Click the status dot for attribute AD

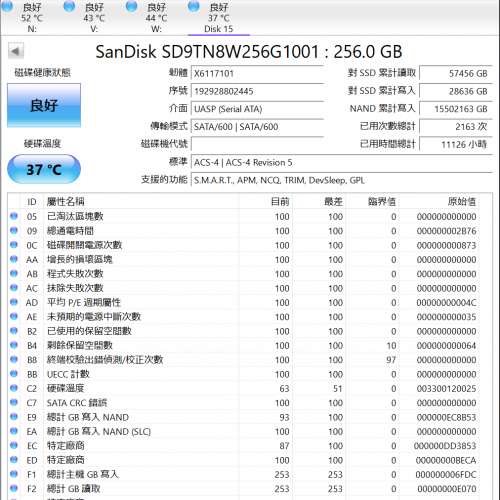(14, 302)
